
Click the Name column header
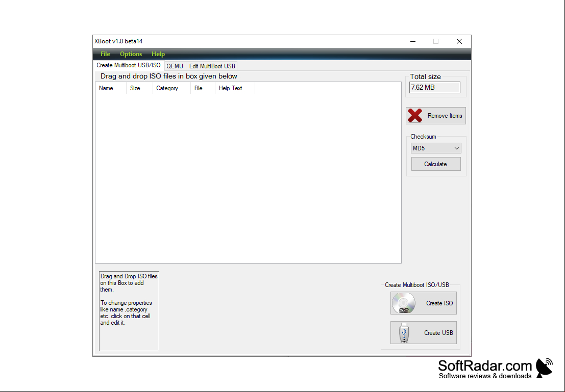(111, 88)
